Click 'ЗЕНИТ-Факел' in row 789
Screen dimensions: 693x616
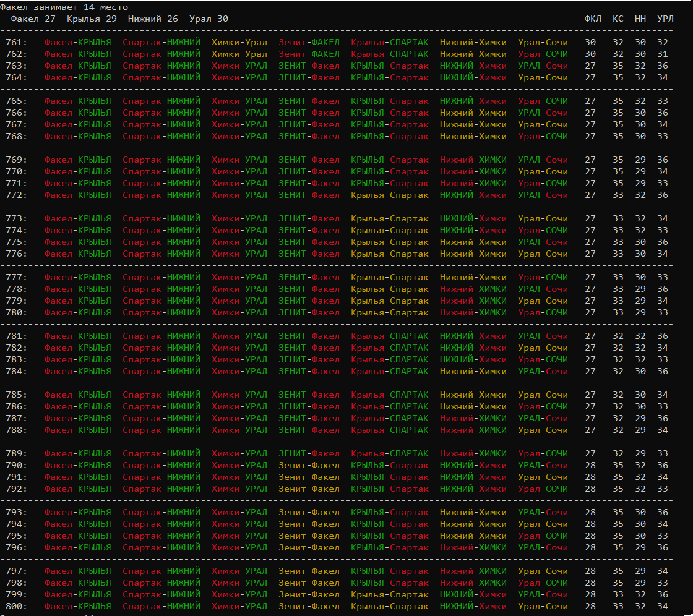[x=309, y=454]
